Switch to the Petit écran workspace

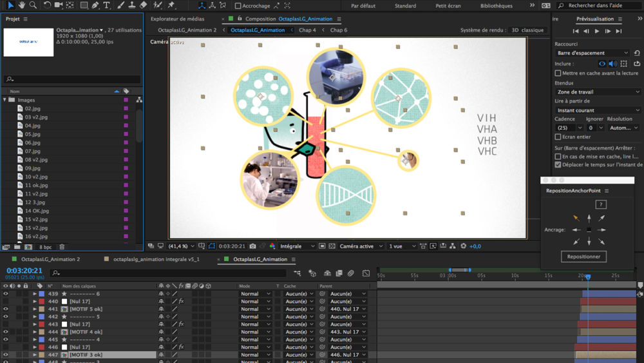pos(448,6)
